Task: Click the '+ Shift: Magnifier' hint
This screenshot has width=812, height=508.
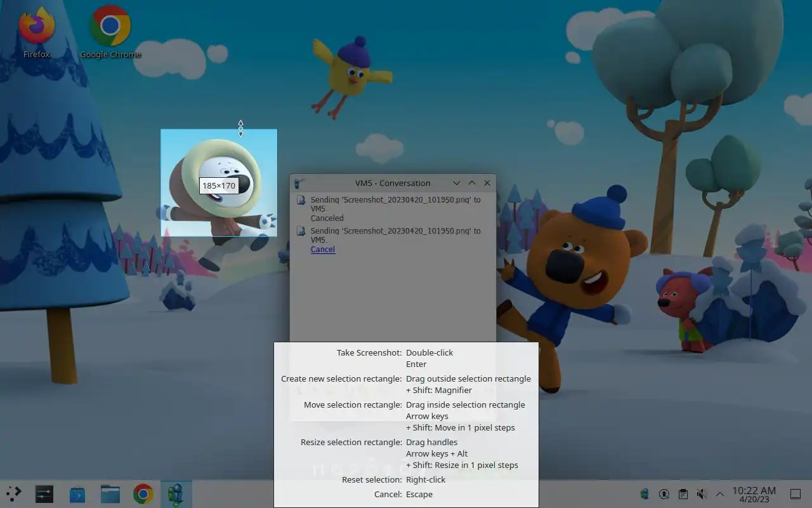Action: [439, 390]
